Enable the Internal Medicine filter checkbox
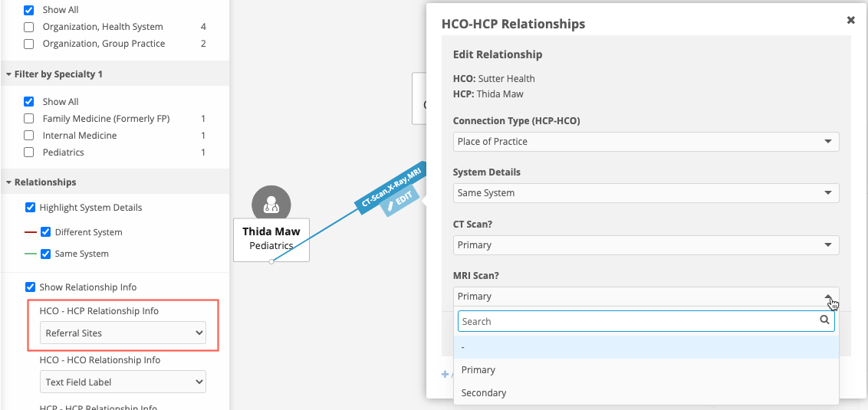 pos(29,136)
